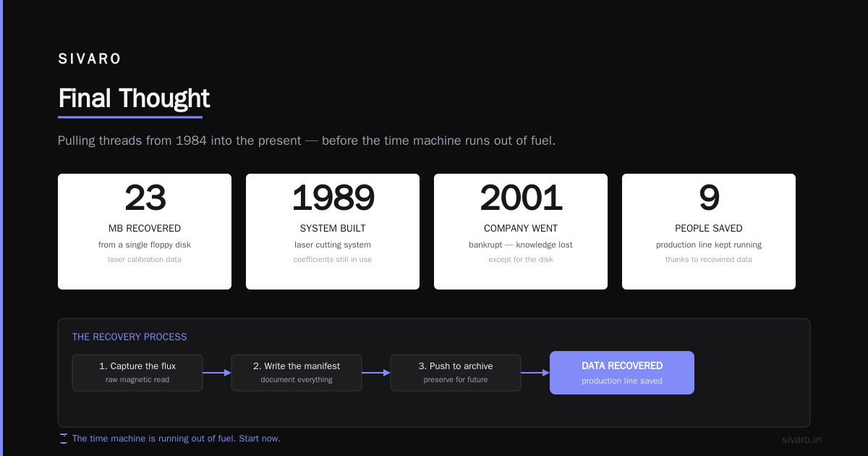
Task: Click arrow between steps two and three
Action: 376,373
